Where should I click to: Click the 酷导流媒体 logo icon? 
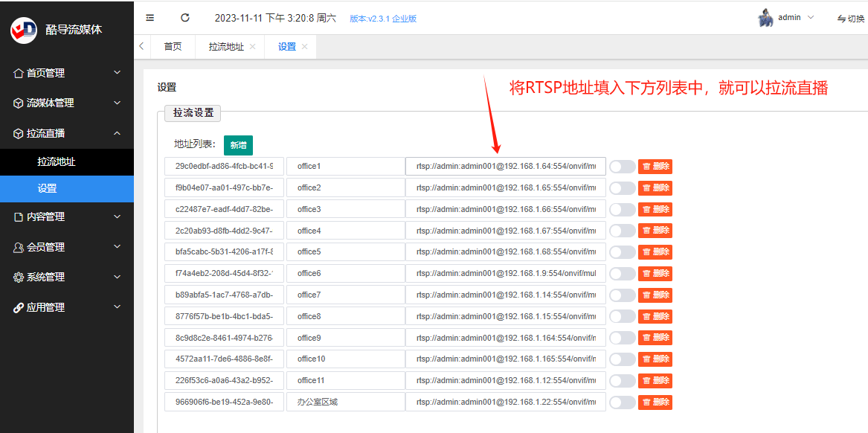point(24,30)
